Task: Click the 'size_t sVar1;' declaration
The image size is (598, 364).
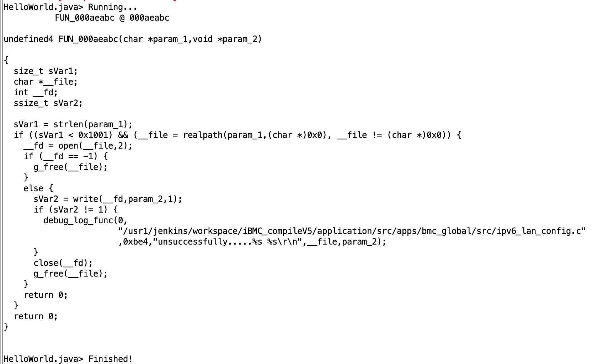Action: click(46, 71)
